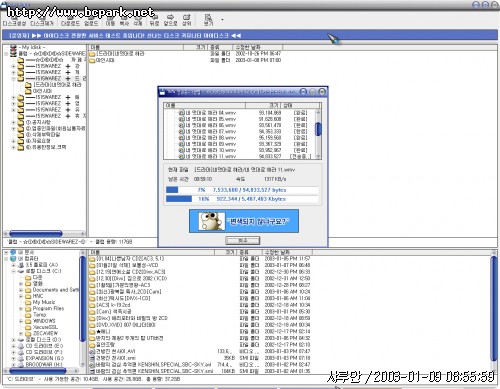
Task: Open the cartoon character banner ad in dialog
Action: [x=244, y=221]
